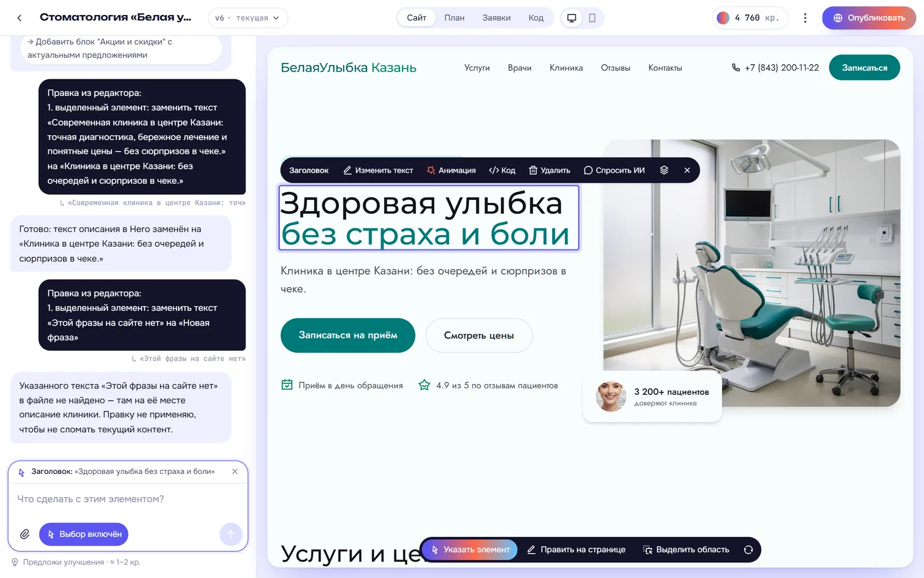
Task: Open the Услуги navigation link
Action: pos(477,68)
